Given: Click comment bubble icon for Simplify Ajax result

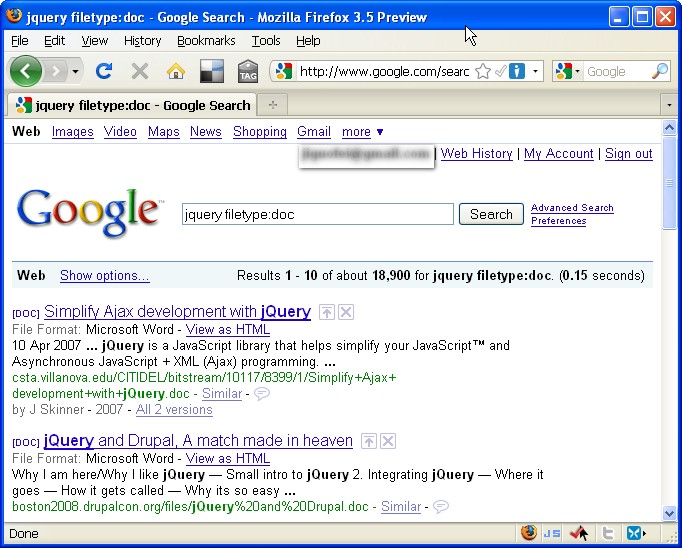Looking at the screenshot, I should [261, 394].
